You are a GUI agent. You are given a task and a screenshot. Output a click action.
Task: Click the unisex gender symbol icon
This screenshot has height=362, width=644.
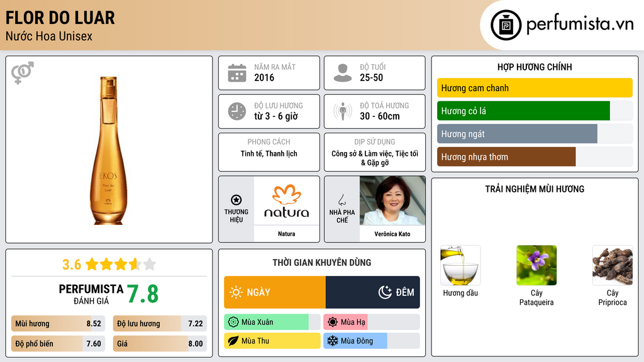[23, 73]
